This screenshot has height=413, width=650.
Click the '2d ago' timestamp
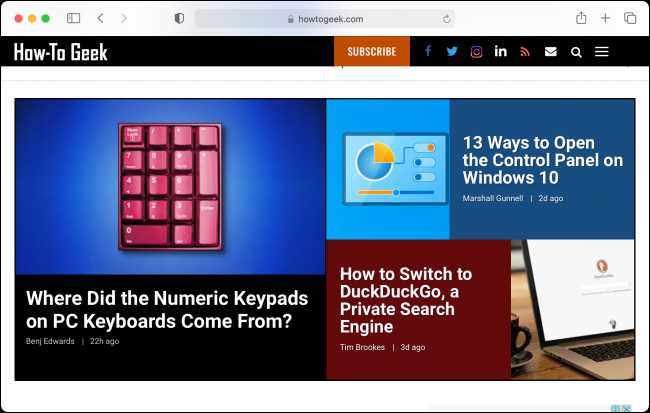tap(551, 198)
